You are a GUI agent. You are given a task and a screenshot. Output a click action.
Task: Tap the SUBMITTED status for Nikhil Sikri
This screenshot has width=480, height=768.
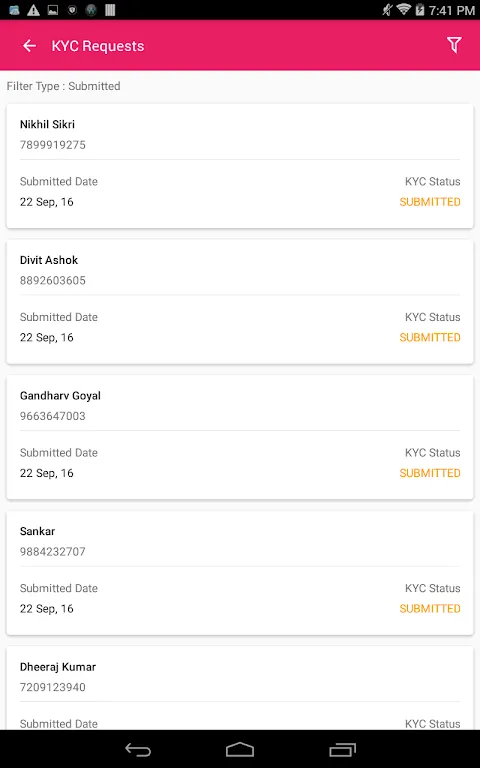pos(430,202)
